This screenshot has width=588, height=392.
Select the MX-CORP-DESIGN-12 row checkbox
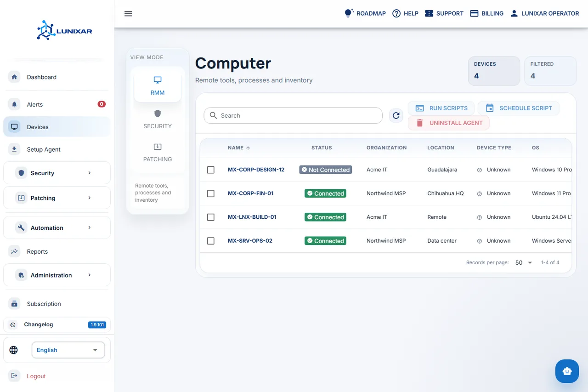[211, 170]
